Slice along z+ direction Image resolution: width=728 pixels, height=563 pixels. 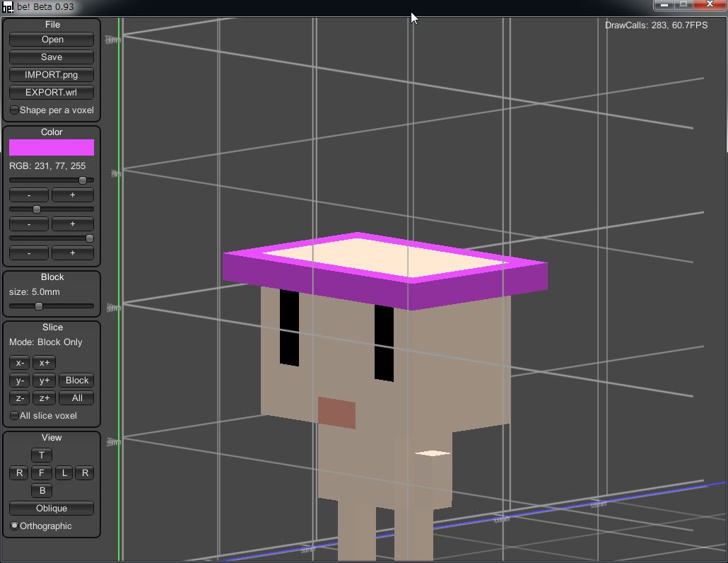click(44, 398)
